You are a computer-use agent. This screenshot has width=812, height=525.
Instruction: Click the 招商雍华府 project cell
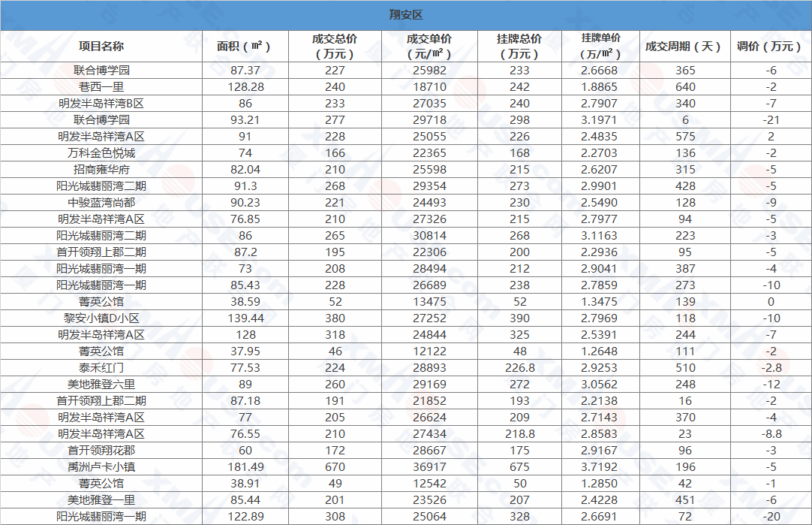(x=101, y=170)
